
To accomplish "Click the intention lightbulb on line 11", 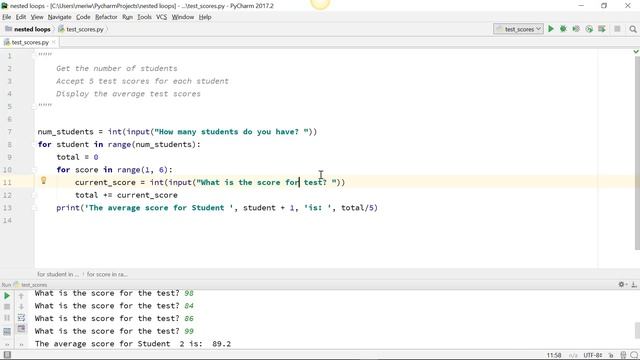I will [x=44, y=180].
